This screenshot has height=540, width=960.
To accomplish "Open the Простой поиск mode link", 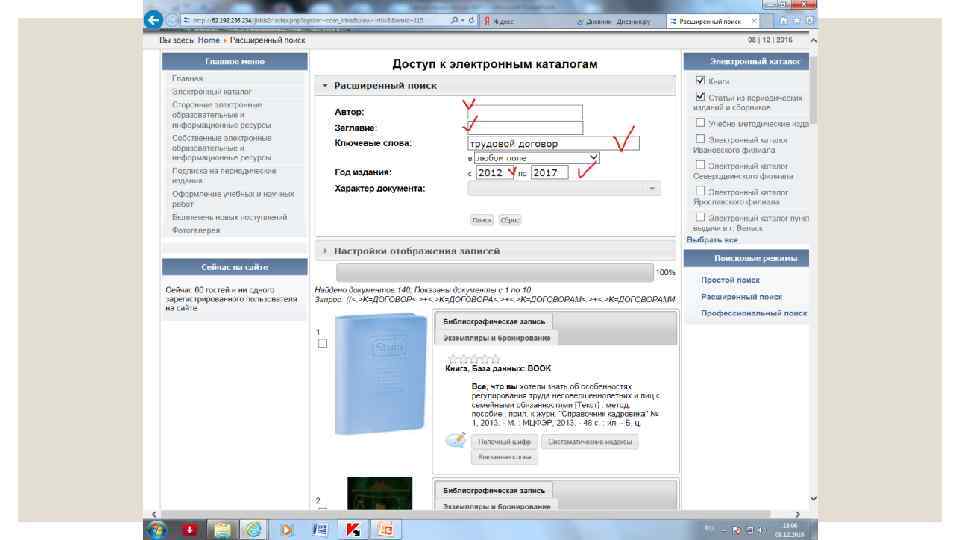I will click(730, 280).
